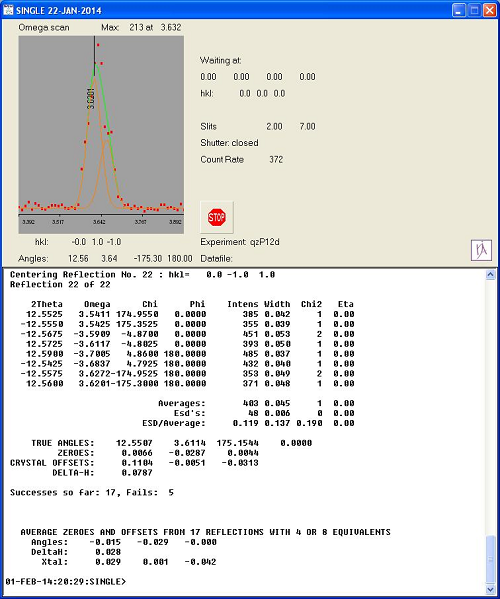Click the SINGLE window title bar icon
The width and height of the screenshot is (500, 599).
pos(8,10)
